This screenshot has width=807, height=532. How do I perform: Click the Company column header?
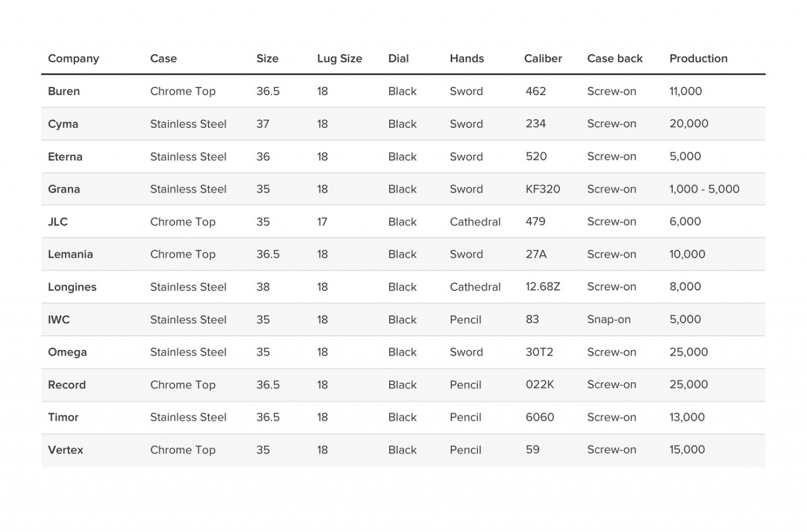click(x=73, y=59)
